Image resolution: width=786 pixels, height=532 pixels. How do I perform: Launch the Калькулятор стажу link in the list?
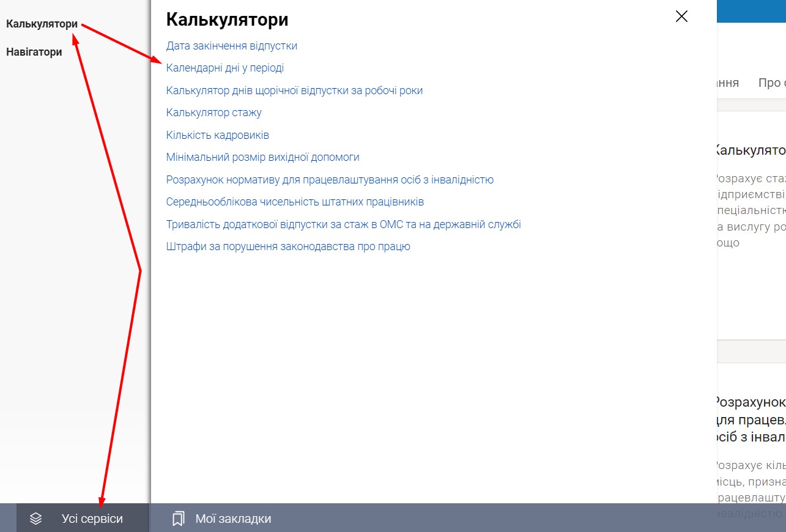coord(214,113)
